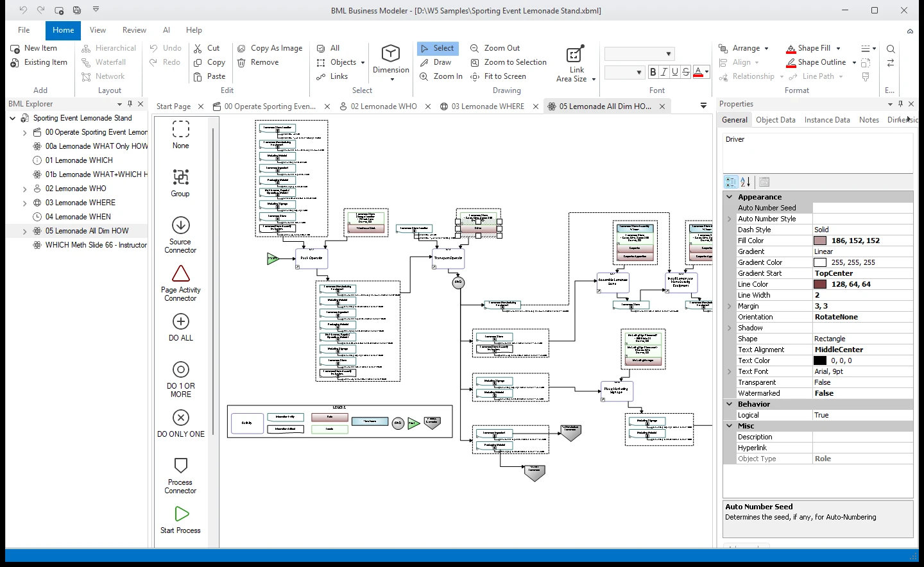Collapse the Sporting Event Lemonade Stand root

(x=12, y=118)
